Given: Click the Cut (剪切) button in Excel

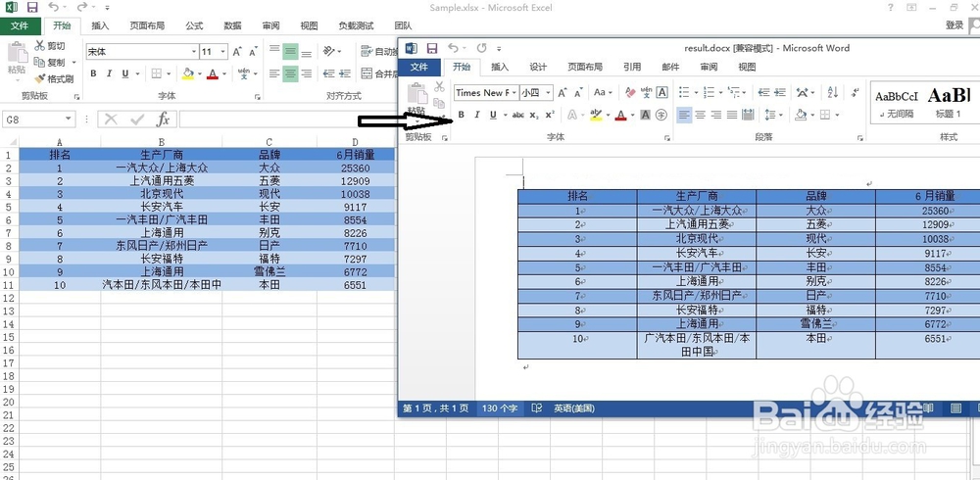Looking at the screenshot, I should click(49, 46).
